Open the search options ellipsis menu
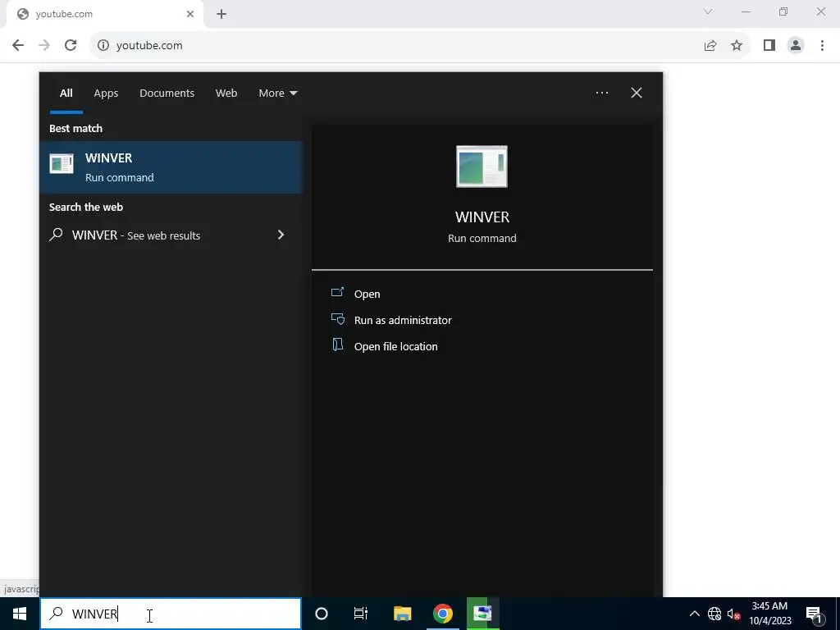 [601, 93]
